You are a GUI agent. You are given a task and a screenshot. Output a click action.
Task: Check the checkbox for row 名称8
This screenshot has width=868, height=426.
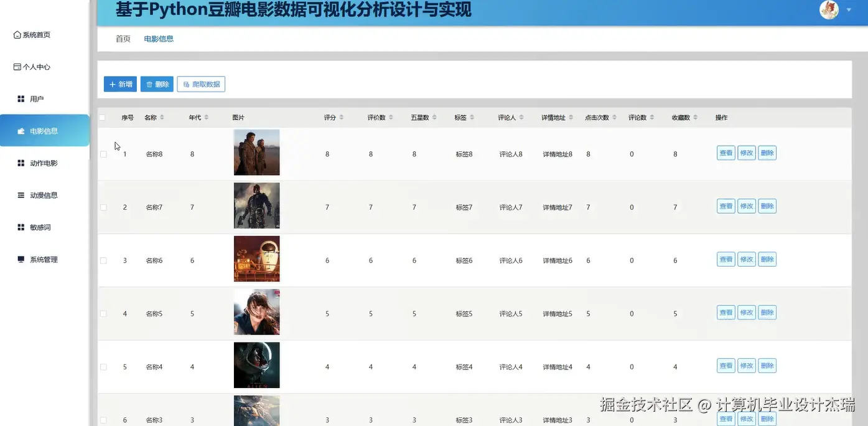(103, 154)
